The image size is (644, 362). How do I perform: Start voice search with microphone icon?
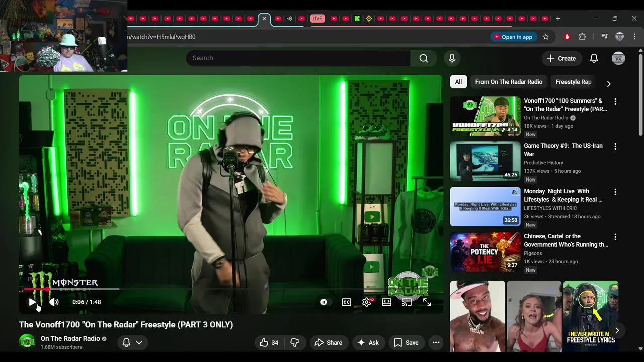pyautogui.click(x=452, y=58)
